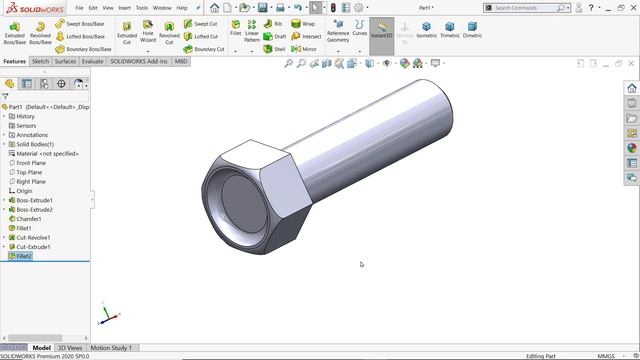Select the Front Plane item

click(x=27, y=163)
